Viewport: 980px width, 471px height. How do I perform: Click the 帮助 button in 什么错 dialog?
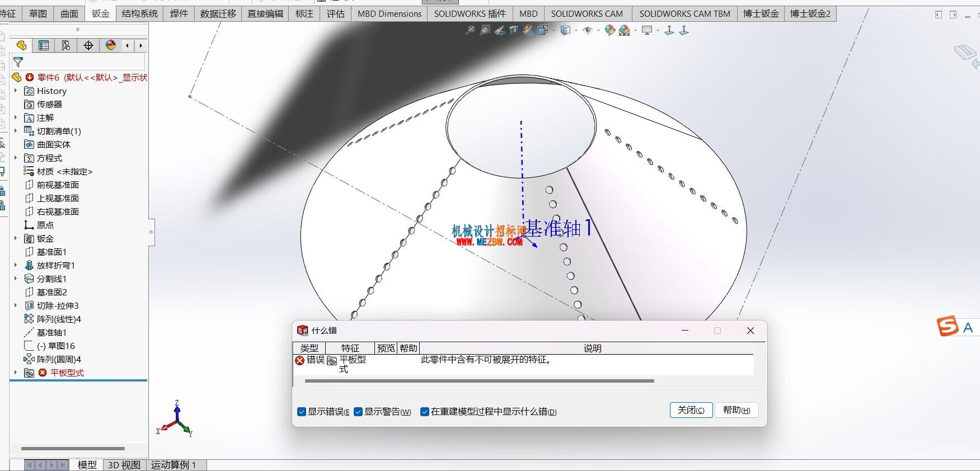[x=737, y=410]
